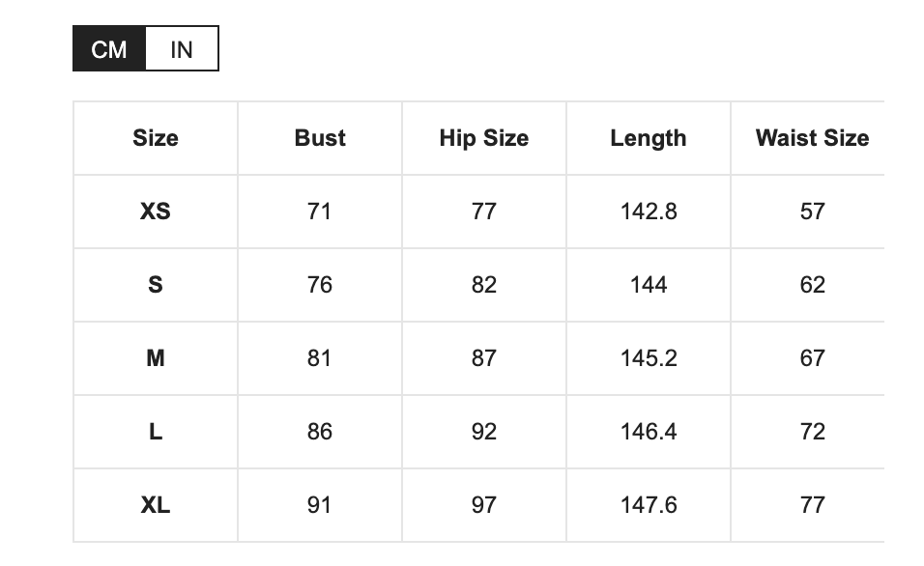This screenshot has height=566, width=924.
Task: Click the XL length value 147.6
Action: click(648, 505)
